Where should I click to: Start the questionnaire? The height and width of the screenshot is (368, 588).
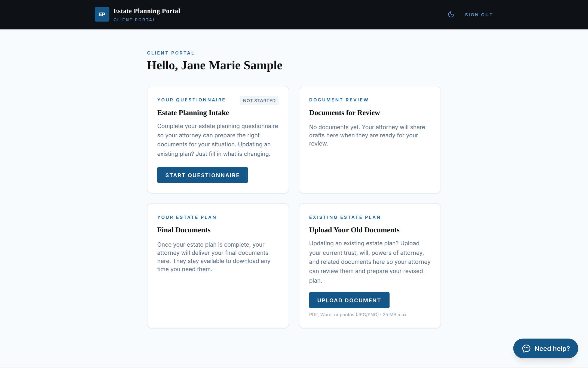click(202, 175)
